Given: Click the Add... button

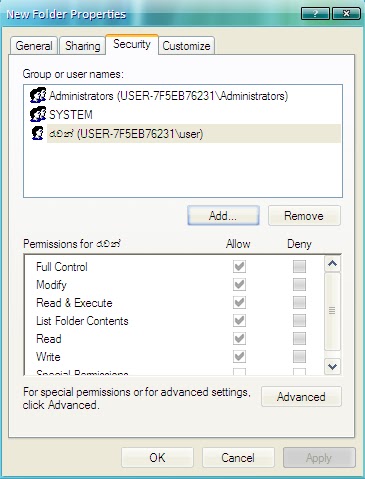Looking at the screenshot, I should [223, 216].
